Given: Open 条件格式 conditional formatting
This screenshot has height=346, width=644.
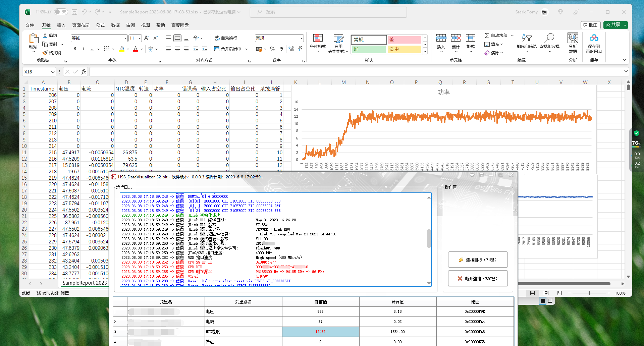Looking at the screenshot, I should click(x=318, y=43).
